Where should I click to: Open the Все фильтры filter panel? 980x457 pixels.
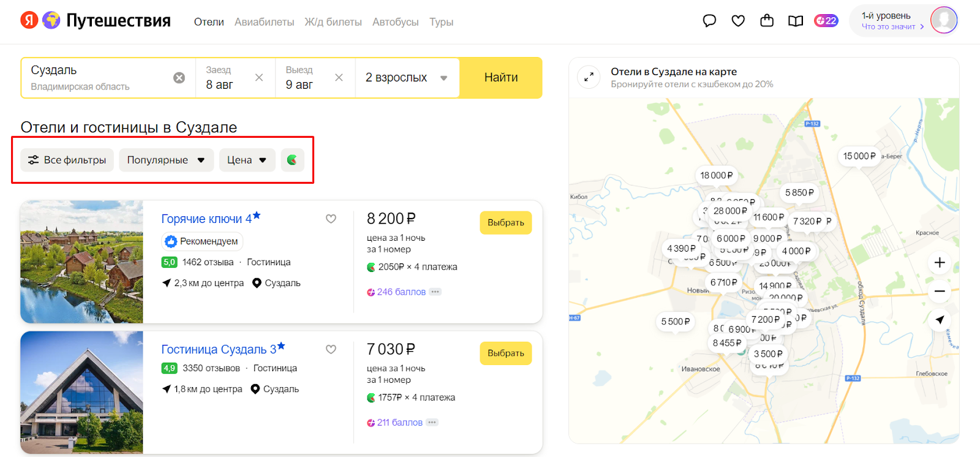pos(67,160)
